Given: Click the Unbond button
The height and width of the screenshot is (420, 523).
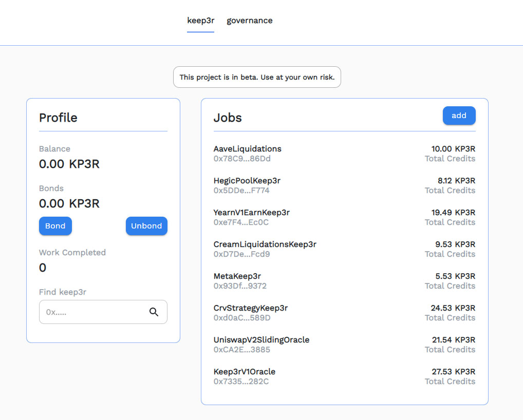Looking at the screenshot, I should (x=146, y=226).
